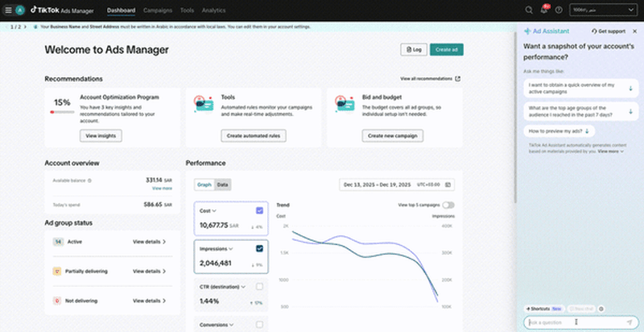644x332 pixels.
Task: Click the info icon beside Available balance
Action: [89, 181]
